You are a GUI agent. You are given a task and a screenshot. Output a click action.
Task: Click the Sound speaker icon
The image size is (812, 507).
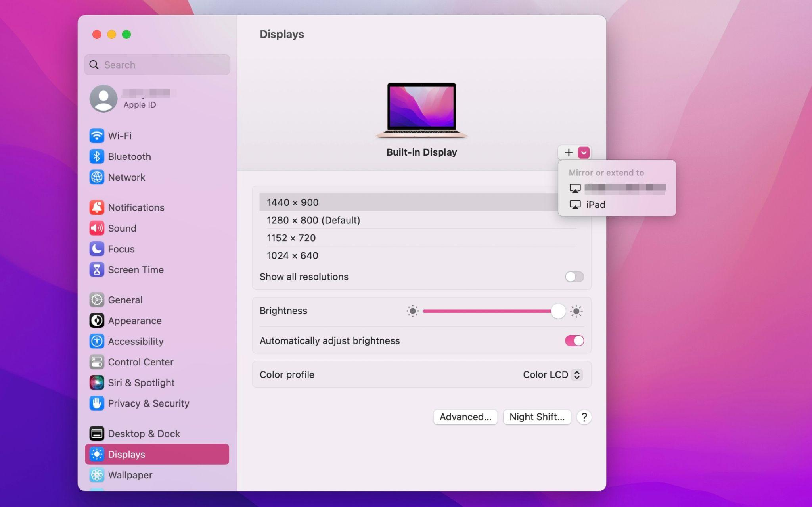click(97, 228)
